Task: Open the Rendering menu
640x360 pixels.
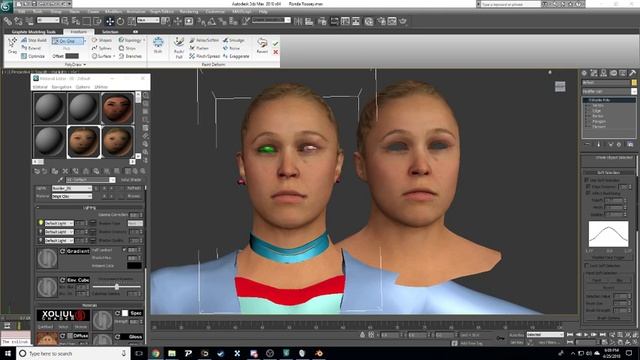Action: pyautogui.click(x=189, y=11)
